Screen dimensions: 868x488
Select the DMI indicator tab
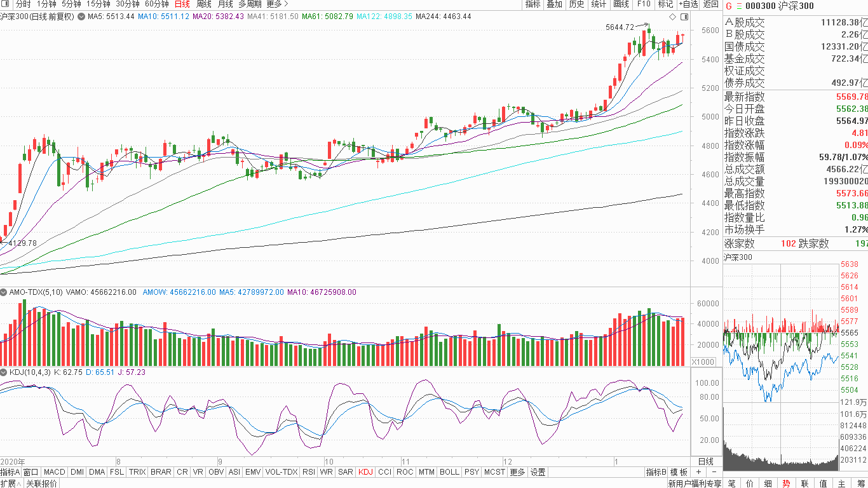pyautogui.click(x=77, y=472)
